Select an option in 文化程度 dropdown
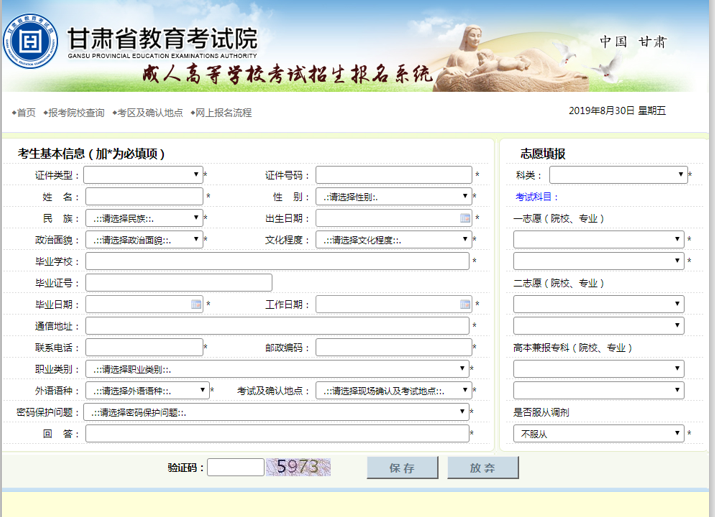Screen dimensions: 715x517 [393, 240]
